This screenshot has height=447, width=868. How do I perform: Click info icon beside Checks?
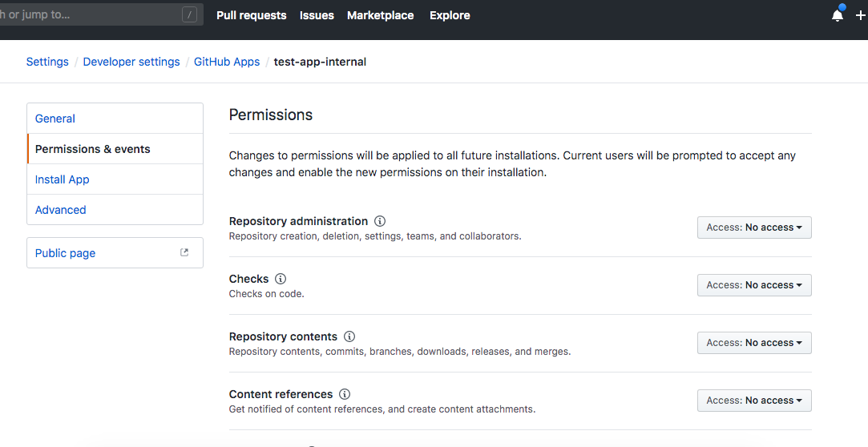[281, 279]
